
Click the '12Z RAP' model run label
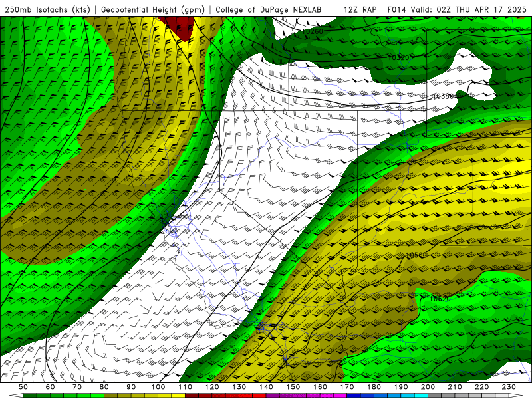(x=360, y=10)
